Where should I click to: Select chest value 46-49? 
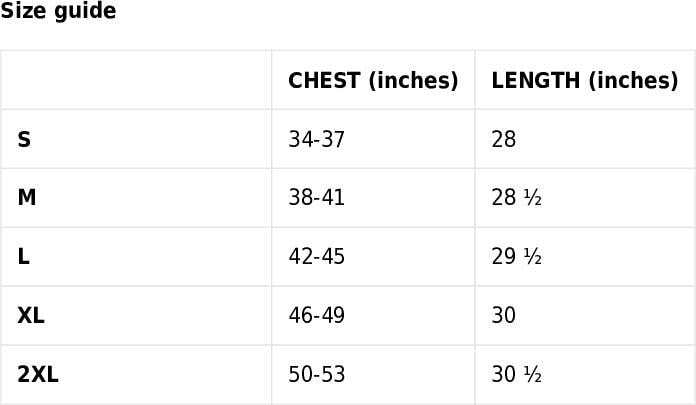click(316, 316)
